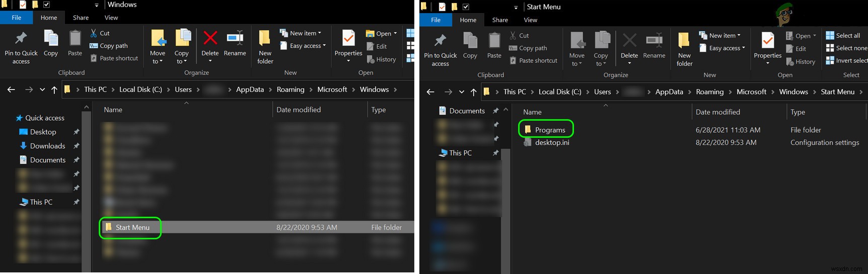Click Properties in Windows window ribbon
This screenshot has width=868, height=274.
point(348,46)
